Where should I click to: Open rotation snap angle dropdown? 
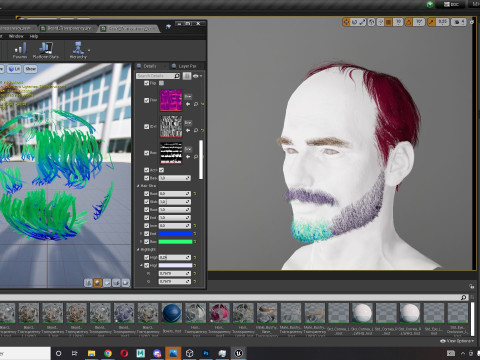(419, 22)
